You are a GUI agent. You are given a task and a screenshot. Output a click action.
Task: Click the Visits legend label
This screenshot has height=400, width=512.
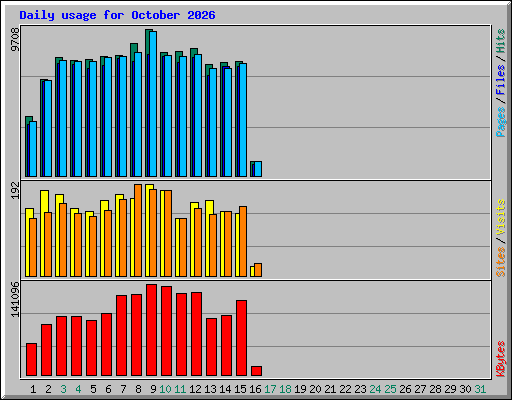(501, 217)
